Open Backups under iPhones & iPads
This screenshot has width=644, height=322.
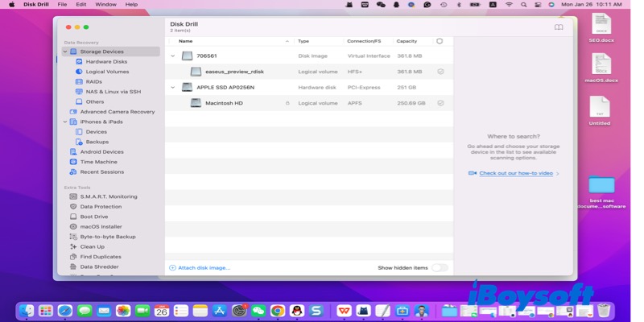coord(97,142)
